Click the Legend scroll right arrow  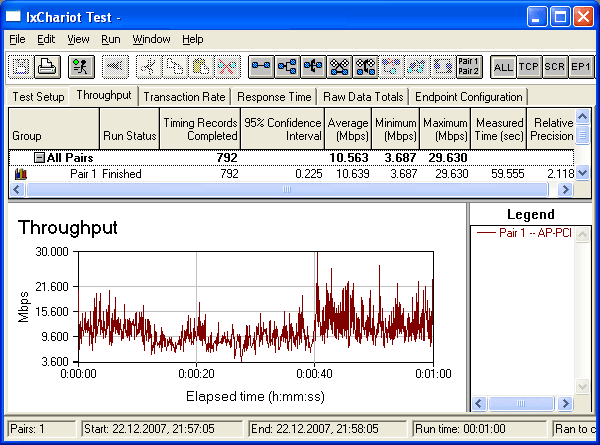(x=565, y=403)
